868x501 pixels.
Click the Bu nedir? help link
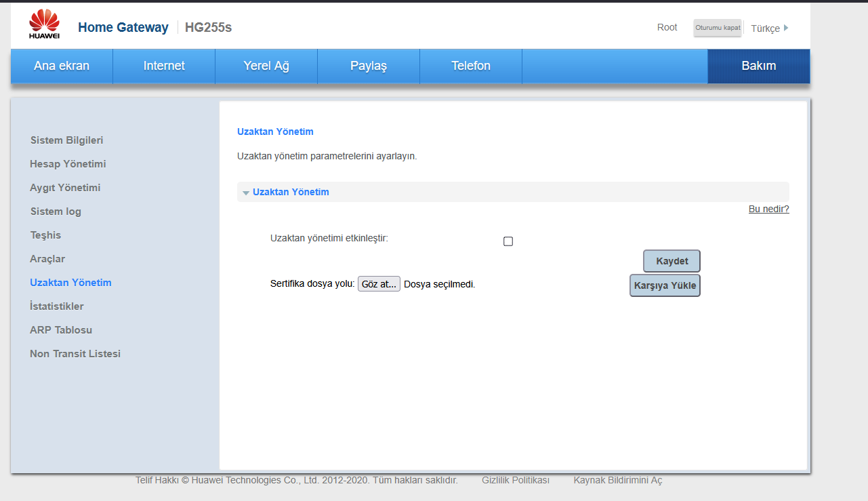768,209
